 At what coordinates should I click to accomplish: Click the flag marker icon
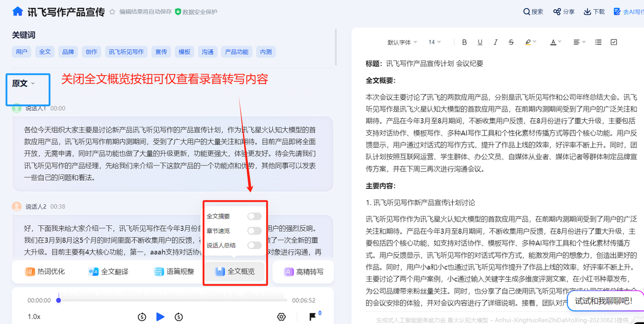click(x=313, y=316)
